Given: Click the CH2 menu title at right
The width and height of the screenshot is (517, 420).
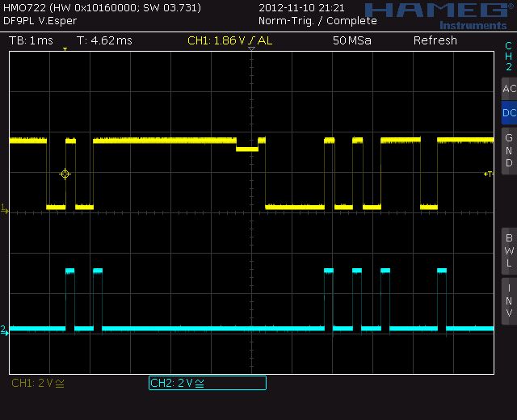Looking at the screenshot, I should coord(509,56).
